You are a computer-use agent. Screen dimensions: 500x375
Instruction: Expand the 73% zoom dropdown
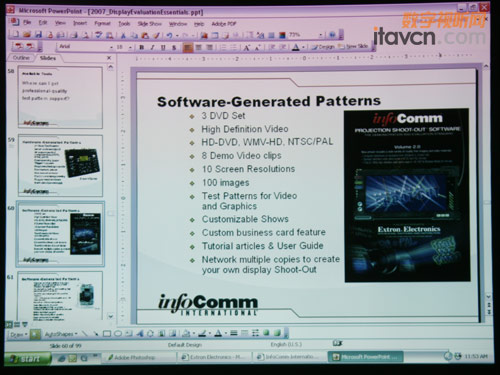point(320,35)
